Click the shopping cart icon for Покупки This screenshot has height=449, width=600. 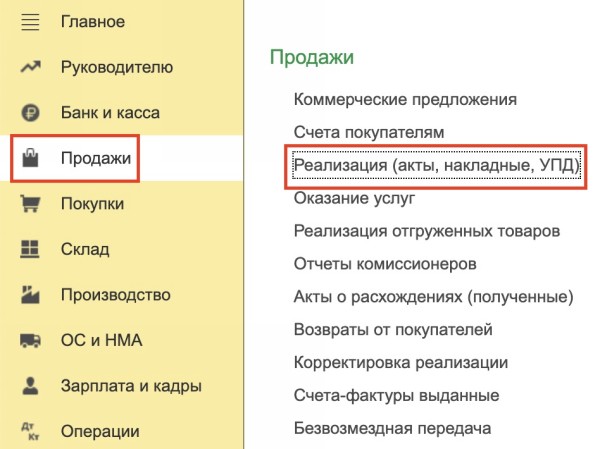[30, 204]
